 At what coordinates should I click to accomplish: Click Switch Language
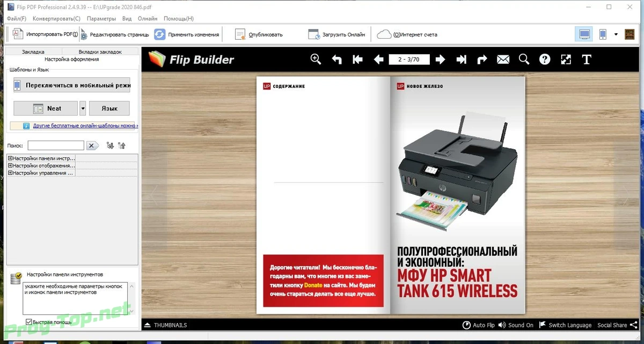click(565, 325)
